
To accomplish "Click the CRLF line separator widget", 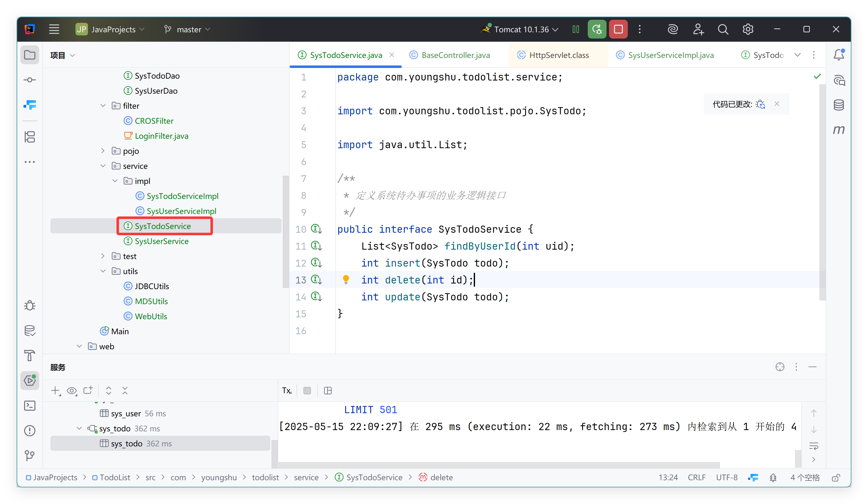I will click(x=696, y=477).
